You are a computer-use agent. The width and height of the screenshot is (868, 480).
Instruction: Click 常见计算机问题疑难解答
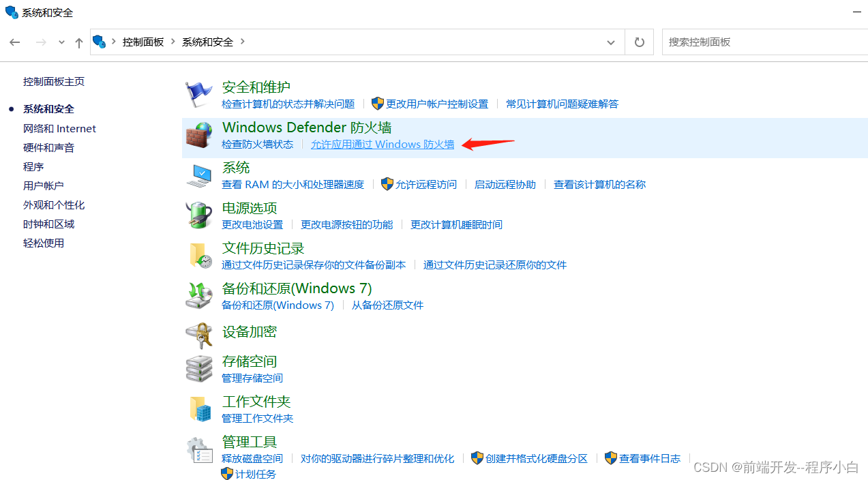[x=563, y=104]
